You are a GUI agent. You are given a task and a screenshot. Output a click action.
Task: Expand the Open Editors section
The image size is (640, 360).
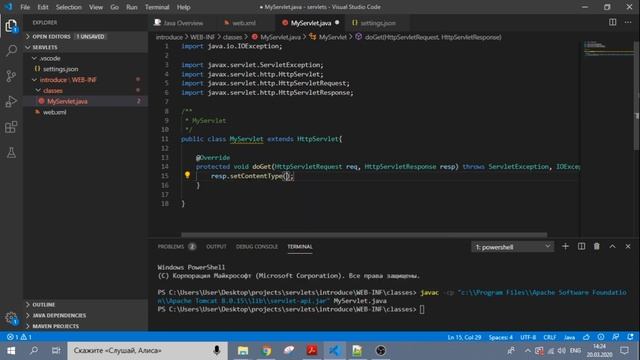click(x=86, y=36)
